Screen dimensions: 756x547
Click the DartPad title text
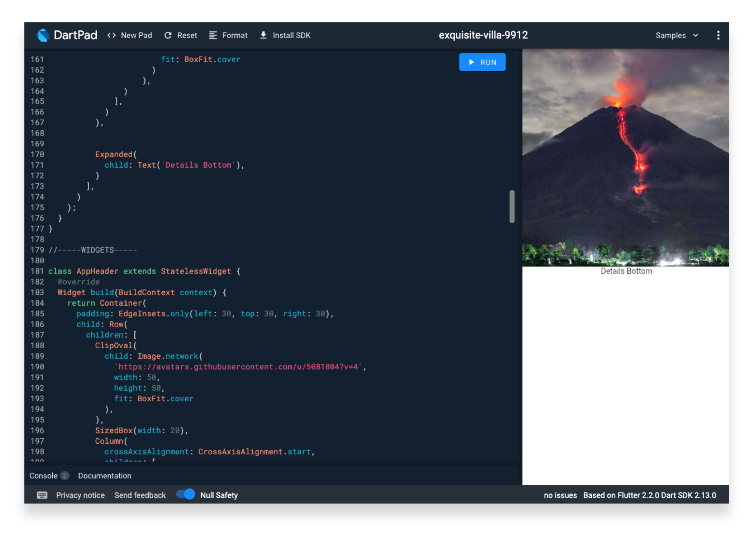75,35
